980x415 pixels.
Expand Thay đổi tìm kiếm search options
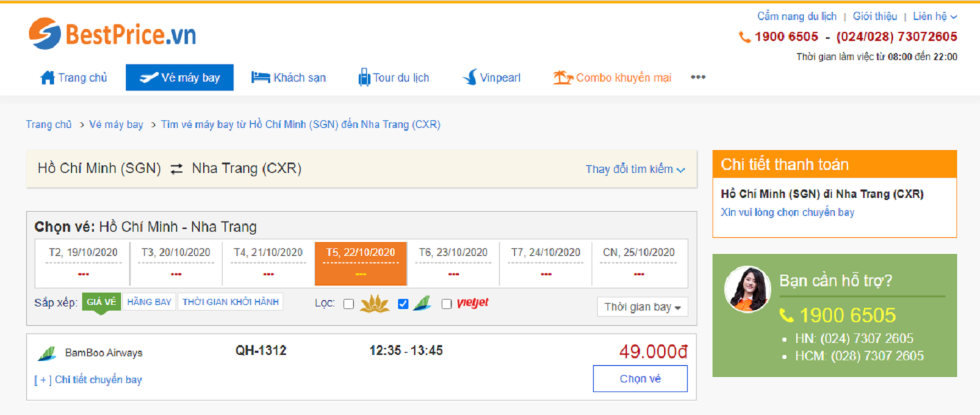coord(635,169)
